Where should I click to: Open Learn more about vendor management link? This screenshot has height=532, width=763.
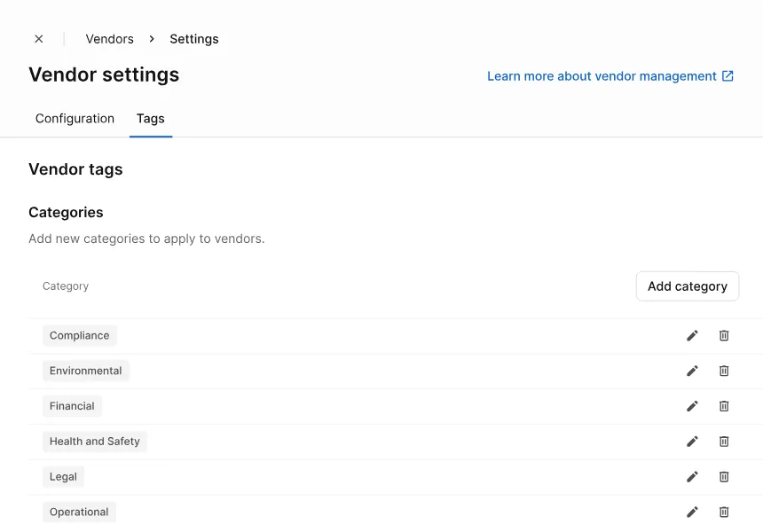pyautogui.click(x=610, y=76)
